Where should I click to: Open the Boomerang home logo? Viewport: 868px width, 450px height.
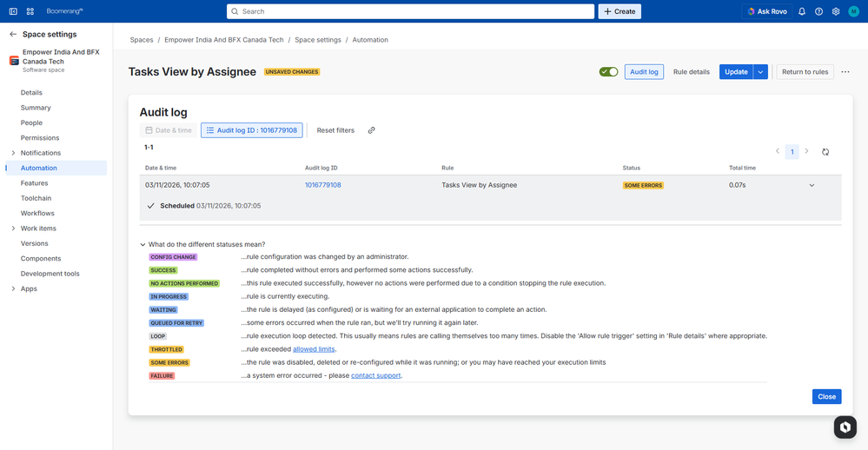click(64, 11)
